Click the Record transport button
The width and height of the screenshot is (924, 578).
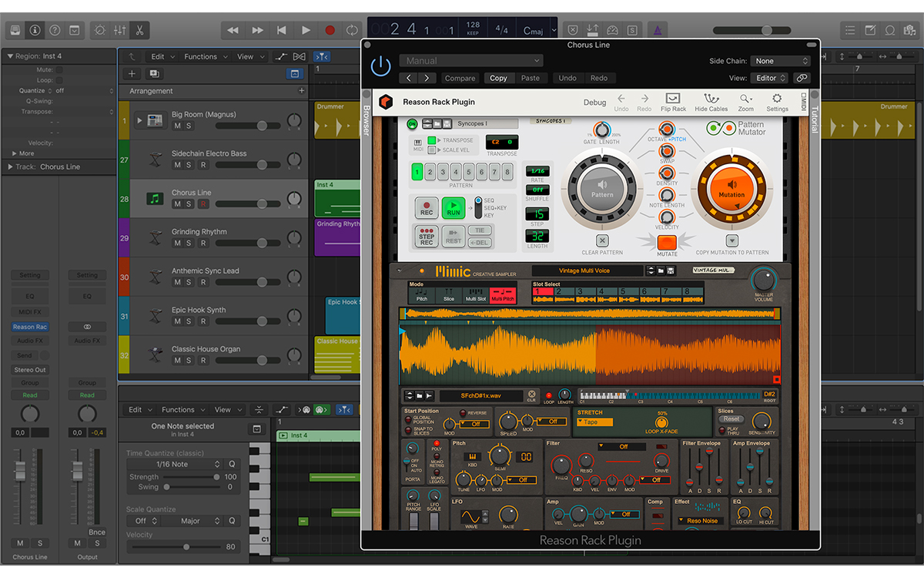coord(330,30)
